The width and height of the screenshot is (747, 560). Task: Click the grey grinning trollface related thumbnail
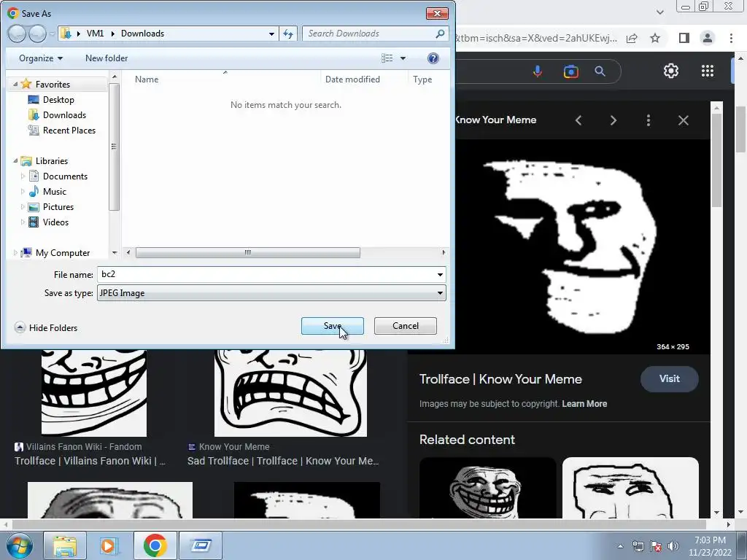click(x=487, y=488)
